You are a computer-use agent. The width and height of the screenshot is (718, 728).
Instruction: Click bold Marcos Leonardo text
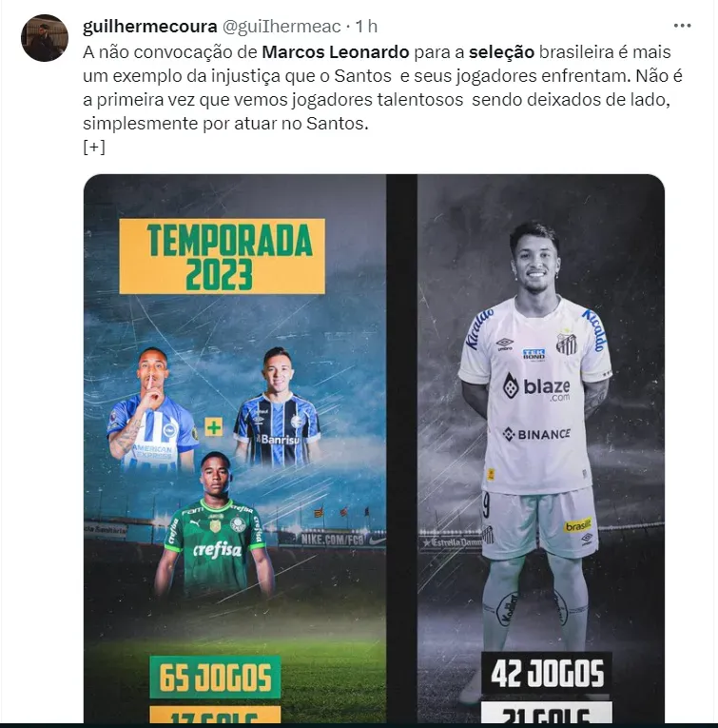[x=336, y=52]
